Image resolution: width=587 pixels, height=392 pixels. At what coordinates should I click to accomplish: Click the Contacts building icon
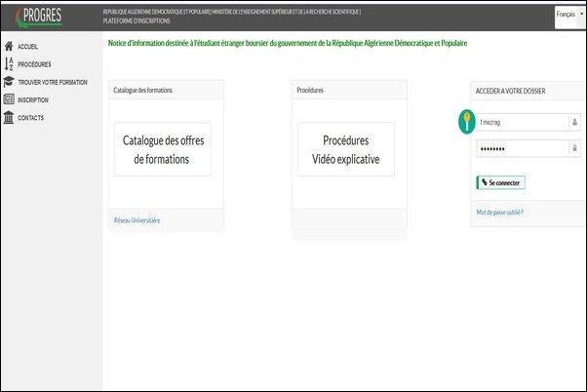[9, 118]
